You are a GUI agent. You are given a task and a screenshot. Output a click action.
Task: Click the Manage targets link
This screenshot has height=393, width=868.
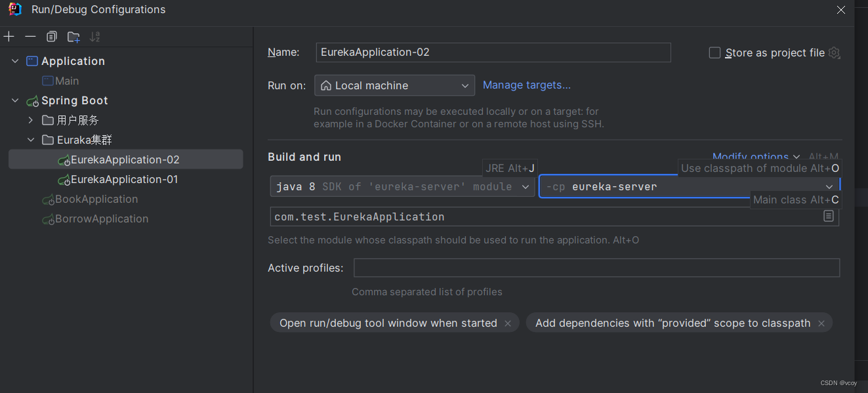[x=527, y=85]
